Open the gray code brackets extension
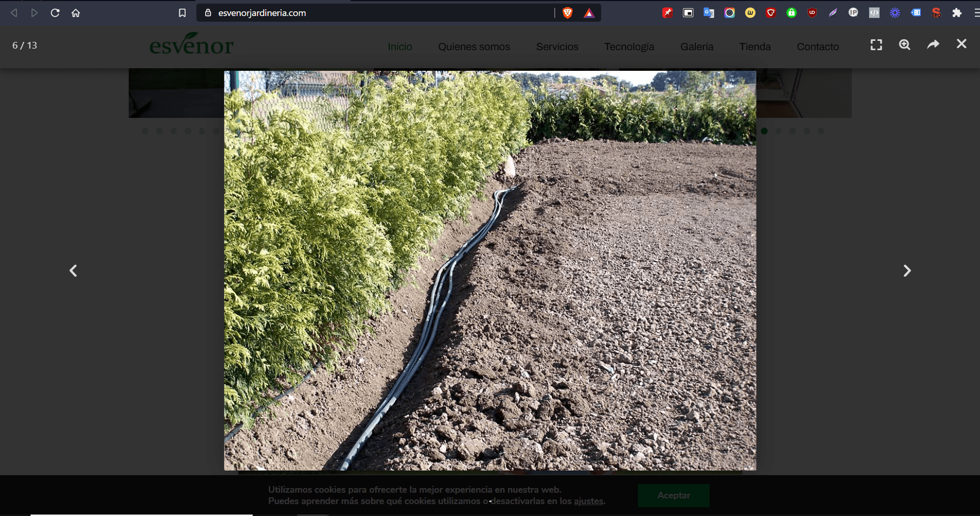This screenshot has width=980, height=516. [x=874, y=13]
